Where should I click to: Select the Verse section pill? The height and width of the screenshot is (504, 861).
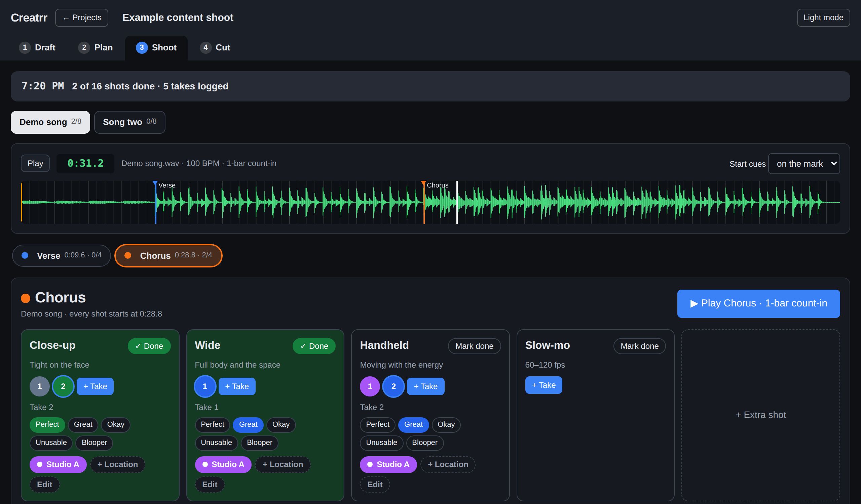62,256
